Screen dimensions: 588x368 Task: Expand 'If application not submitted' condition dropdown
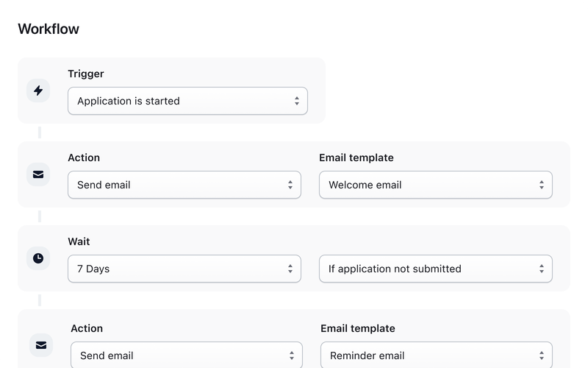tap(435, 269)
